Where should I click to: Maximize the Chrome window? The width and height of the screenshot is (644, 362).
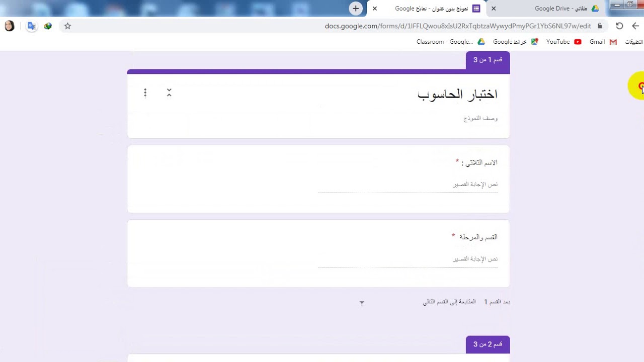(629, 5)
